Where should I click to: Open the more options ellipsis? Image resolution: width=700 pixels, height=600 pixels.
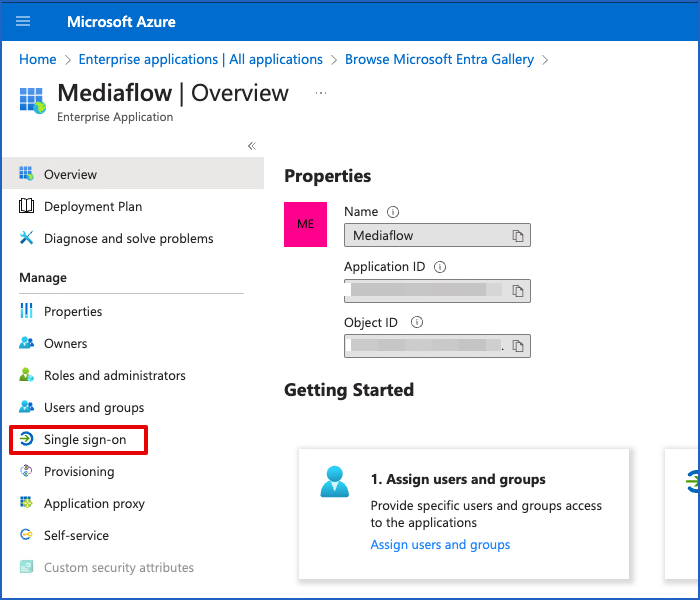321,93
